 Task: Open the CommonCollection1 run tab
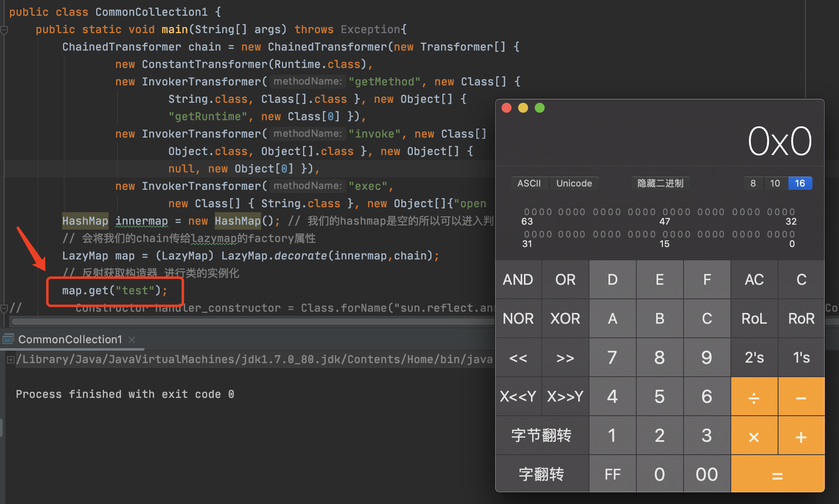coord(70,339)
